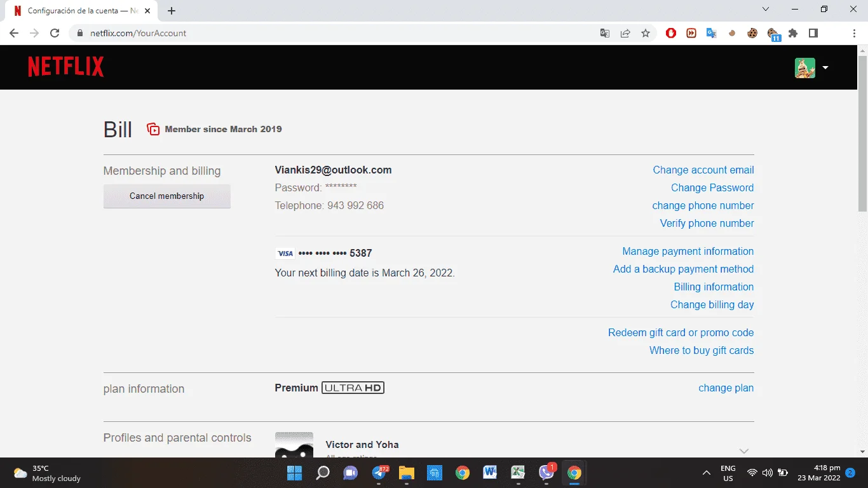Expand the account dropdown caret beside the avatar
Screen dimensions: 868x488
[825, 68]
